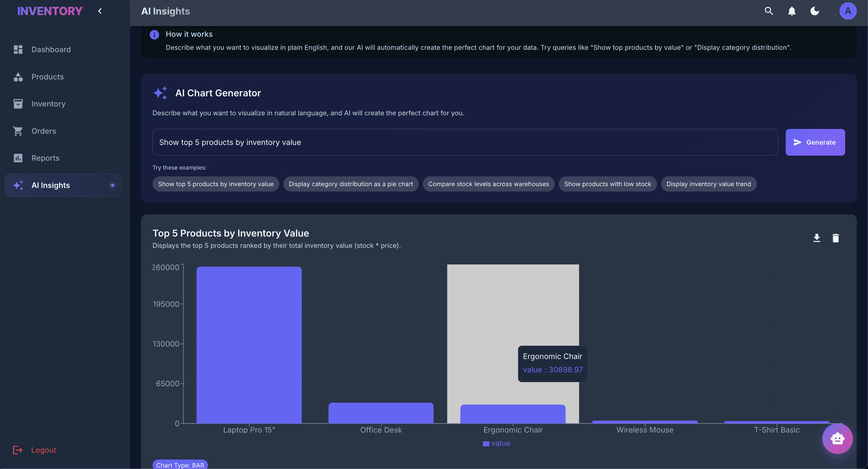Open Products from the sidebar
The height and width of the screenshot is (469, 868).
(18, 76)
